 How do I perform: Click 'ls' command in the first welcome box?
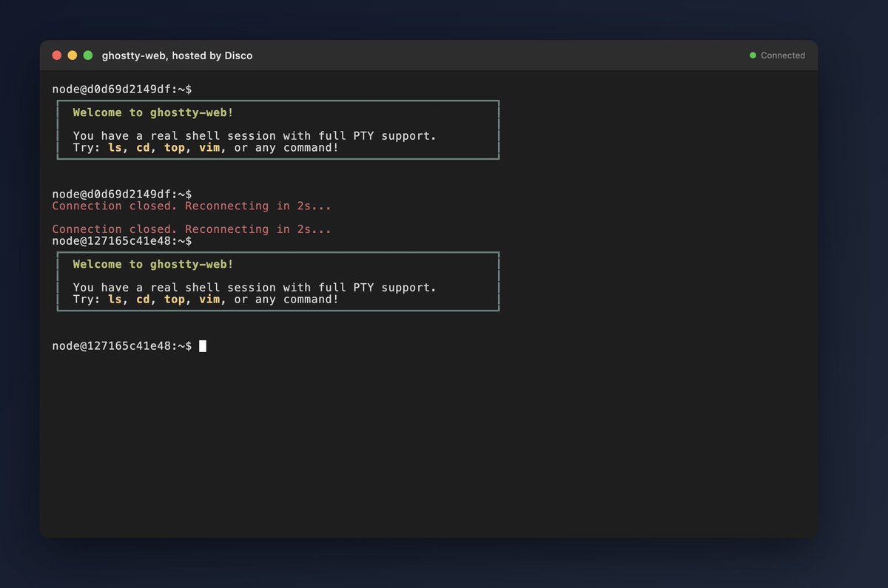(x=115, y=148)
